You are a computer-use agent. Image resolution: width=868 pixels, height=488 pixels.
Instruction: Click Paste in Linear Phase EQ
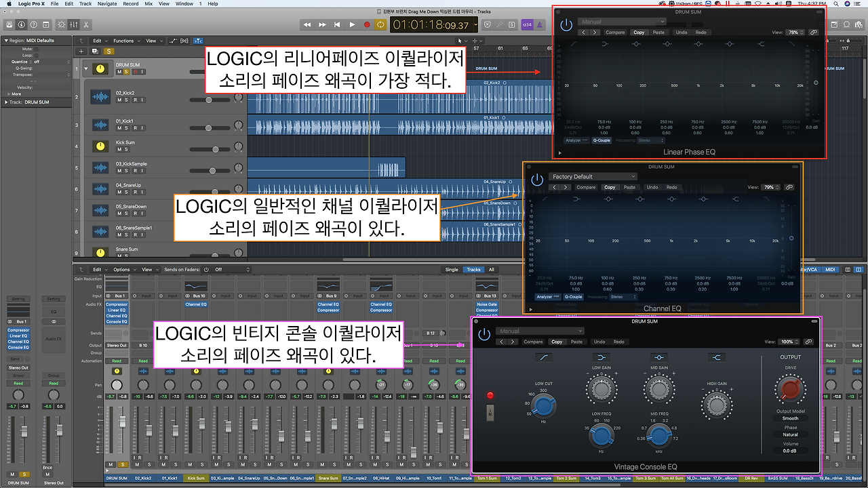658,32
